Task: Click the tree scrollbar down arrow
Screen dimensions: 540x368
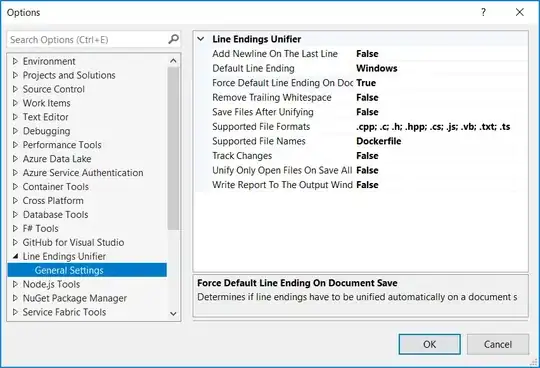Action: pyautogui.click(x=173, y=314)
